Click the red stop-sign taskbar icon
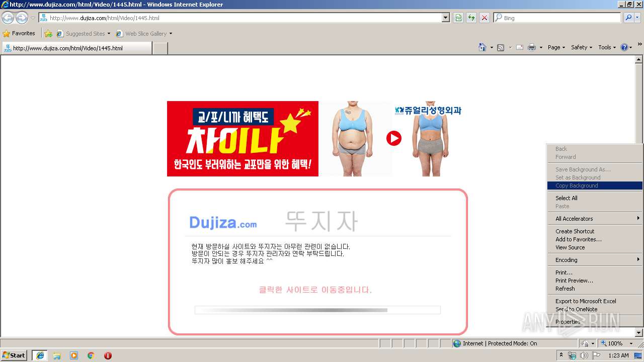Screen dimensions: 644x362 click(108, 355)
